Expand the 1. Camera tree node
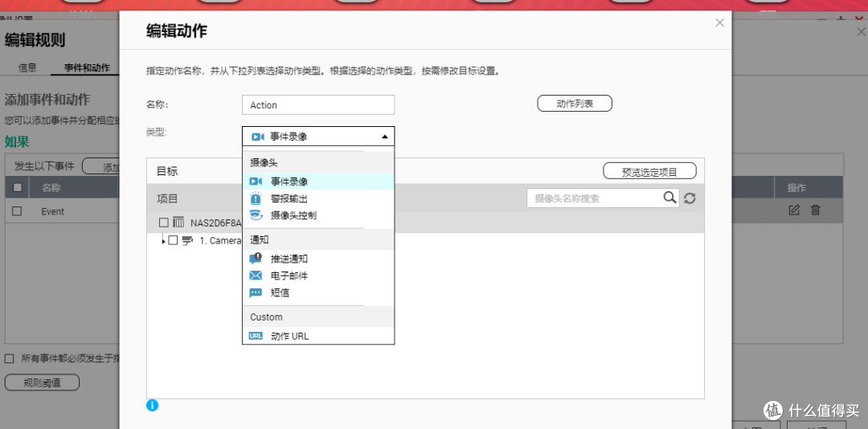Screen dimensions: 868x429 click(162, 241)
